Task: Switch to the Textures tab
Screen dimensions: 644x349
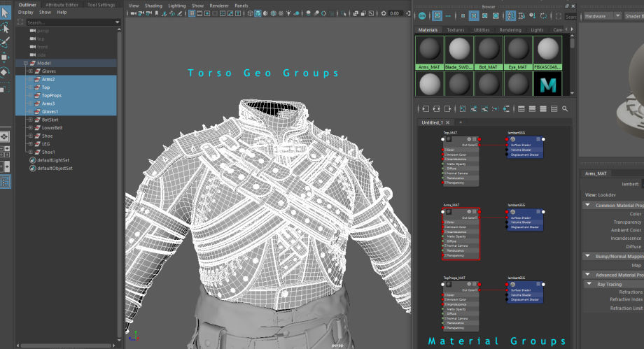Action: tap(456, 30)
